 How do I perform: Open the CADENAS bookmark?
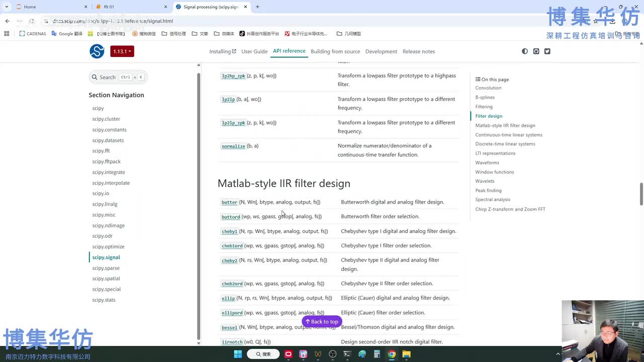coord(33,34)
